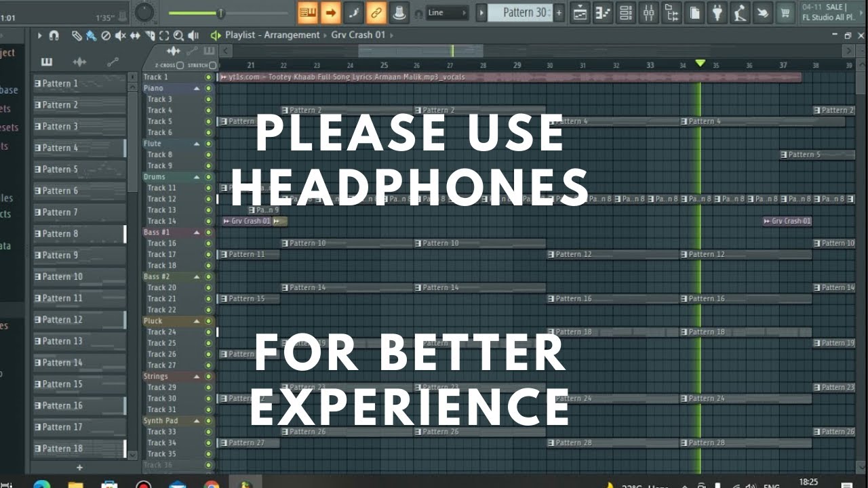Collapse the Drums track group
The image size is (868, 488).
pos(197,177)
